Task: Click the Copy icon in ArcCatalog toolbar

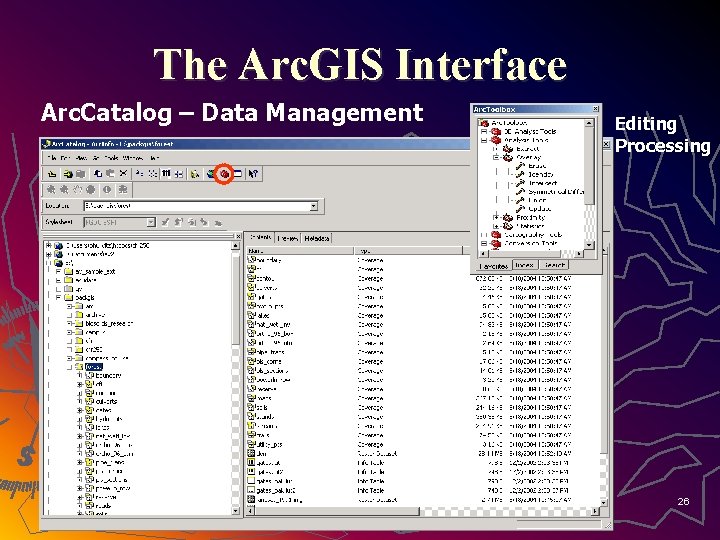Action: 98,174
